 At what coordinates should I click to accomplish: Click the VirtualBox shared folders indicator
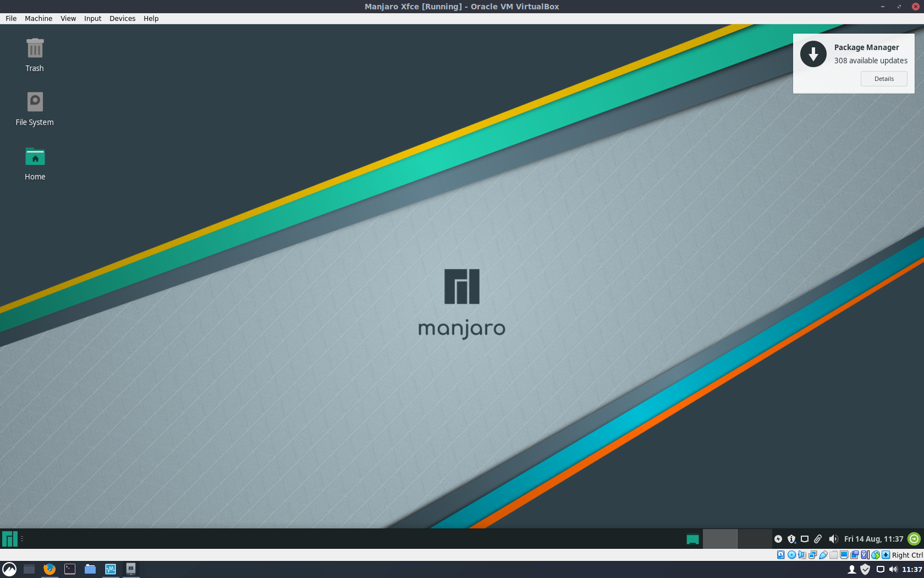coord(833,555)
